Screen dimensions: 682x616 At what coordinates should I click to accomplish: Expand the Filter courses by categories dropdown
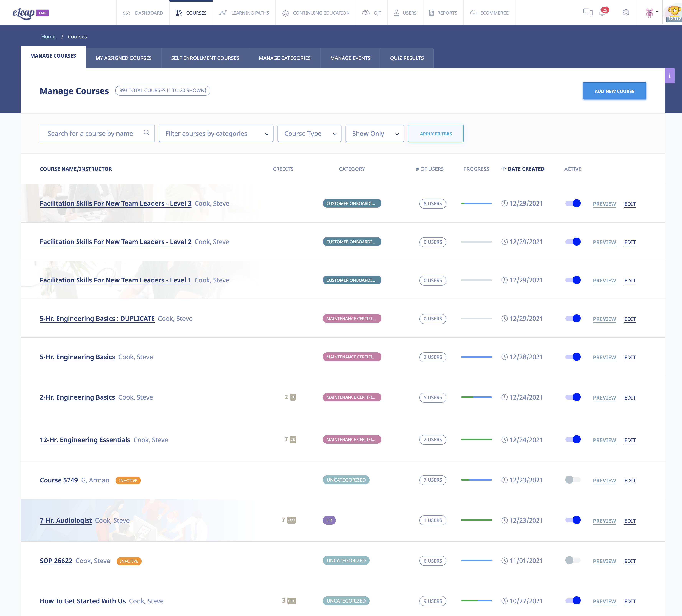click(x=216, y=133)
